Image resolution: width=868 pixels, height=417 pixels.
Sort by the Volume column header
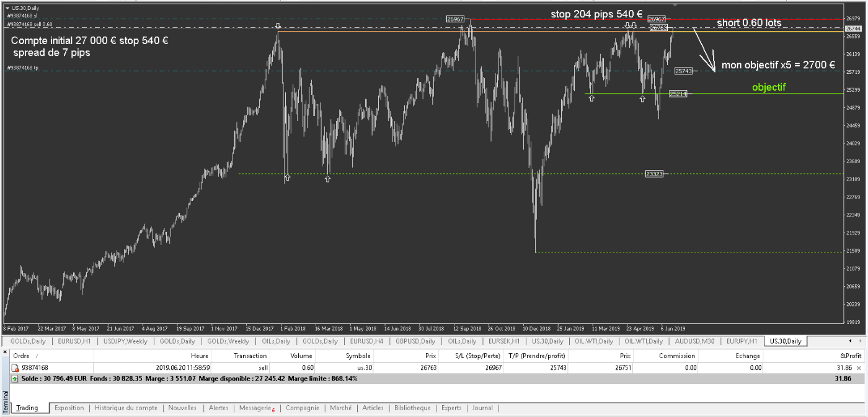293,356
